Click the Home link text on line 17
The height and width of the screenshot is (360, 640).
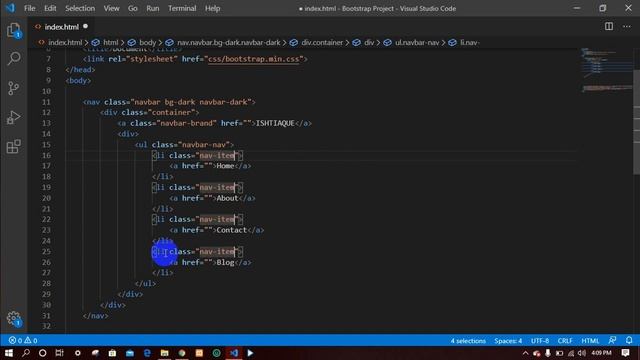(x=225, y=166)
